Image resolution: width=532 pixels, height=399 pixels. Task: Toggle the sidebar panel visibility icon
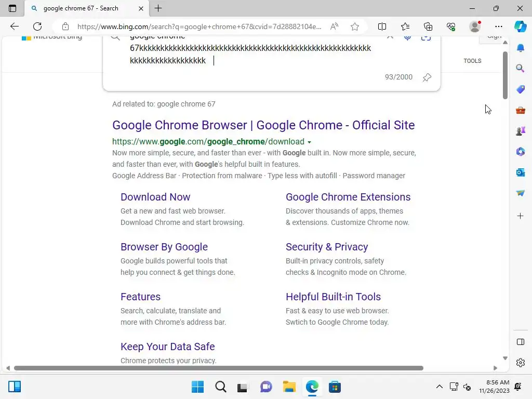[521, 342]
